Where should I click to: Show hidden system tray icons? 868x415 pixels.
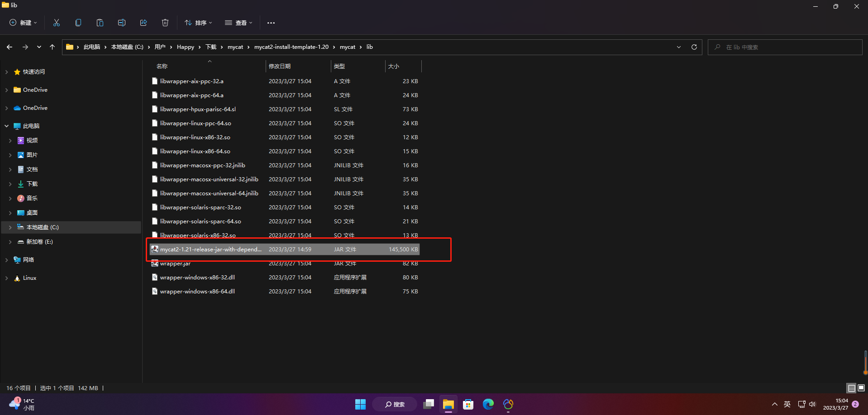pyautogui.click(x=775, y=404)
